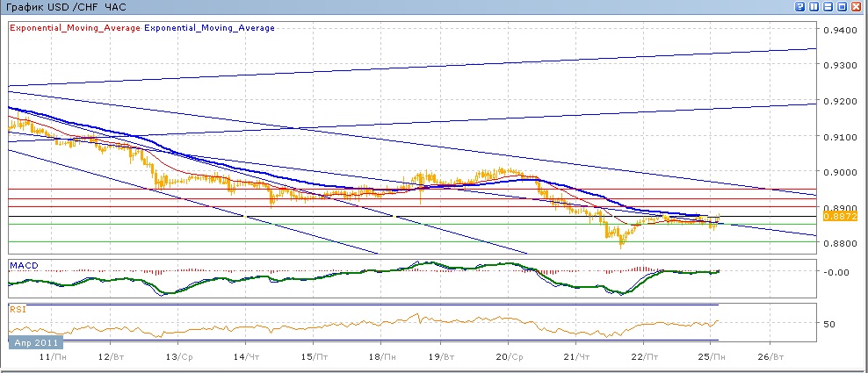Image resolution: width=868 pixels, height=373 pixels.
Task: Click the 25/Пн date on time axis
Action: (x=713, y=357)
